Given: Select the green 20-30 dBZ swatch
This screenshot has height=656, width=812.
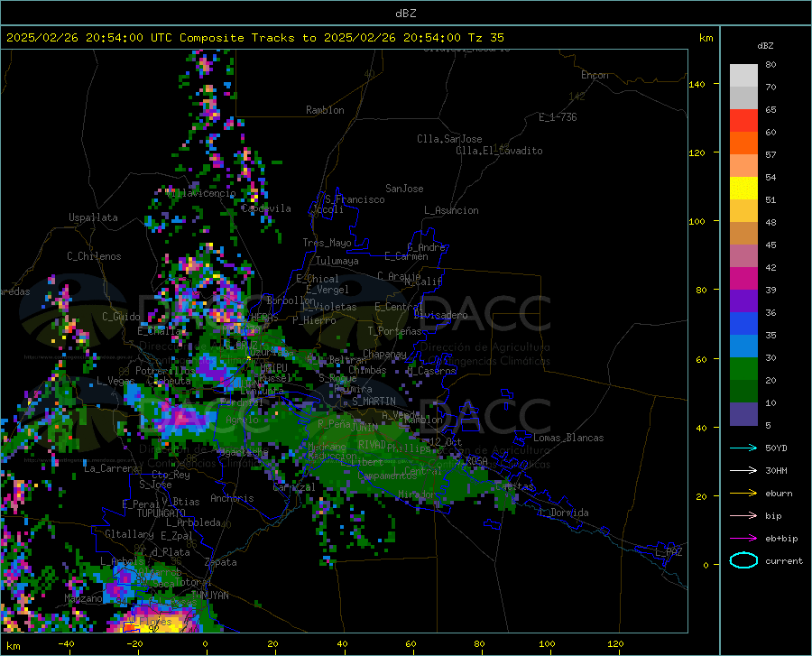Looking at the screenshot, I should coord(743,369).
